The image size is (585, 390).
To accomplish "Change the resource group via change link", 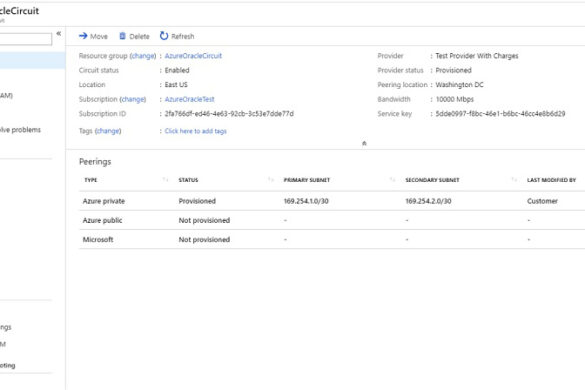I will [143, 56].
